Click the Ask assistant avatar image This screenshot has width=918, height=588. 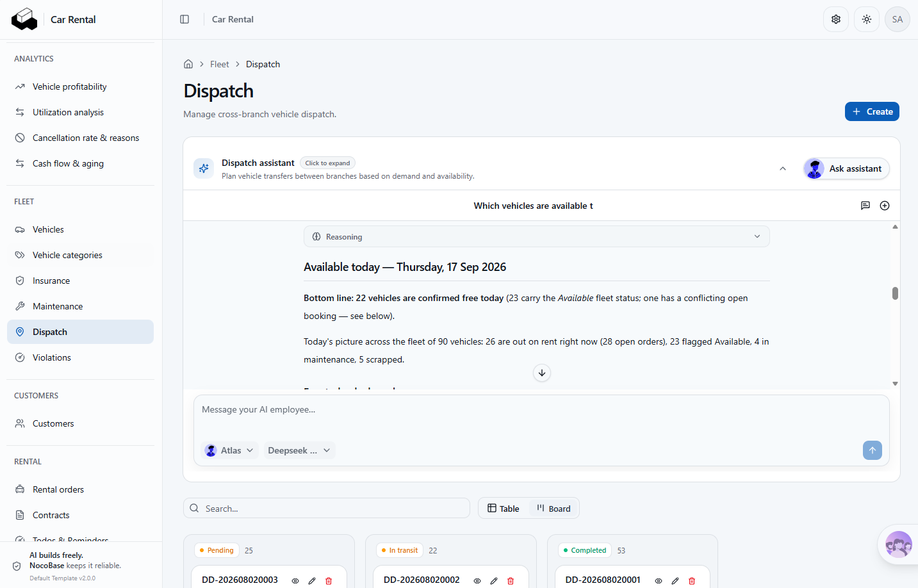pyautogui.click(x=814, y=168)
